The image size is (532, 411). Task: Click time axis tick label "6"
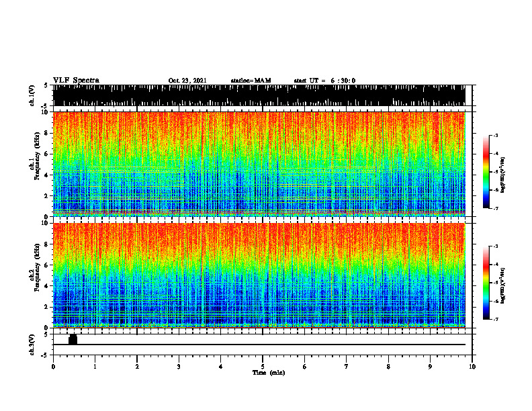click(x=305, y=367)
